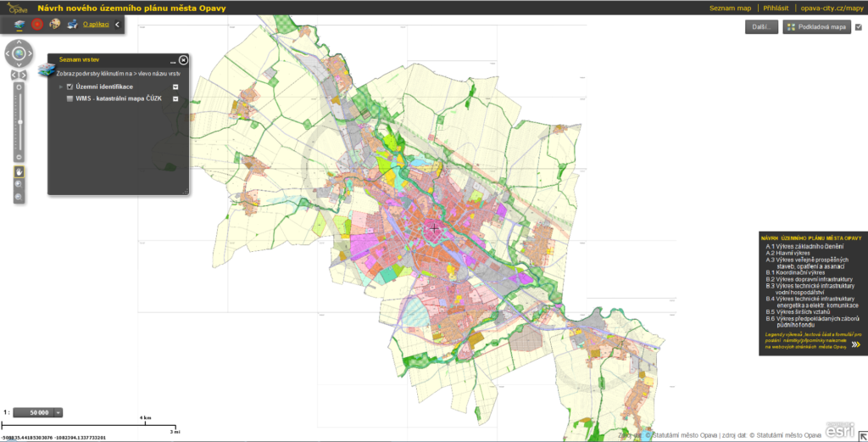Select A.3 Výkres veřejně prospěšných staveb
The image size is (868, 442).
[x=807, y=262]
